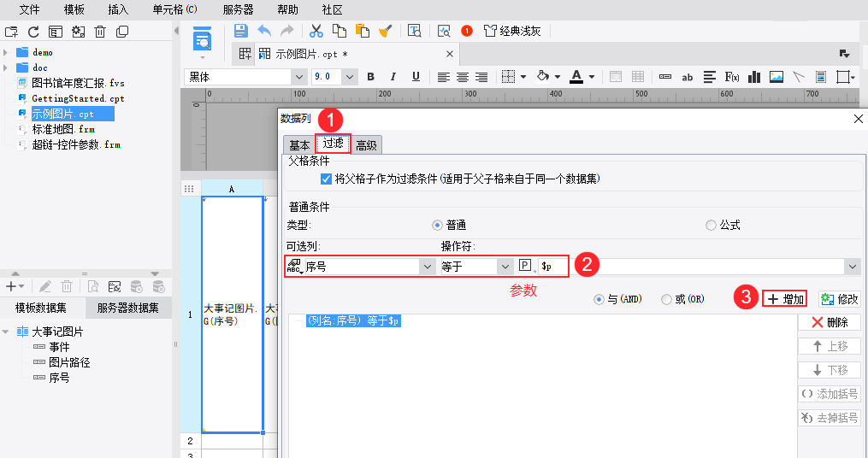Open data connection definition icon in dataset panel
The image size is (868, 458).
(114, 286)
